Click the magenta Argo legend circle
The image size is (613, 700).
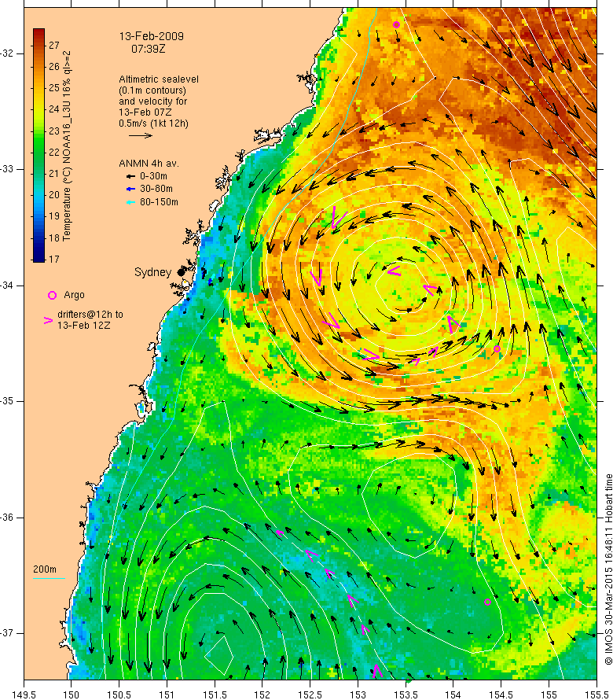pyautogui.click(x=52, y=295)
